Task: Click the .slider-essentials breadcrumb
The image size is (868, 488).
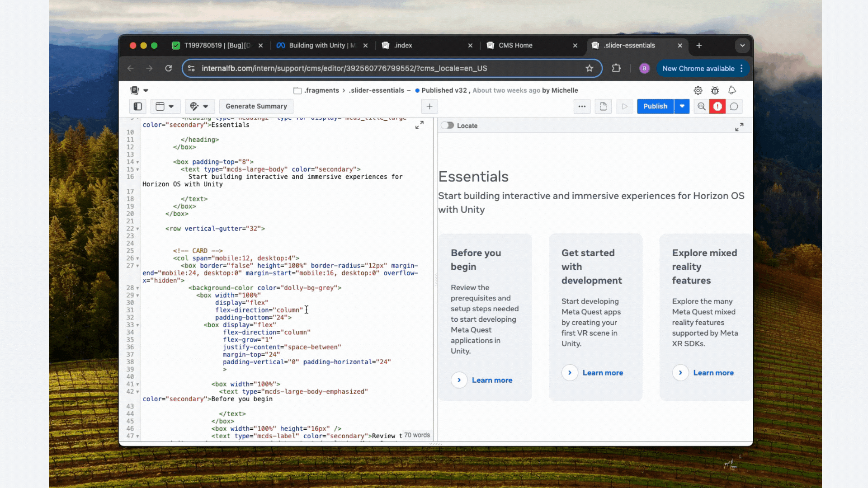Action: tap(376, 90)
